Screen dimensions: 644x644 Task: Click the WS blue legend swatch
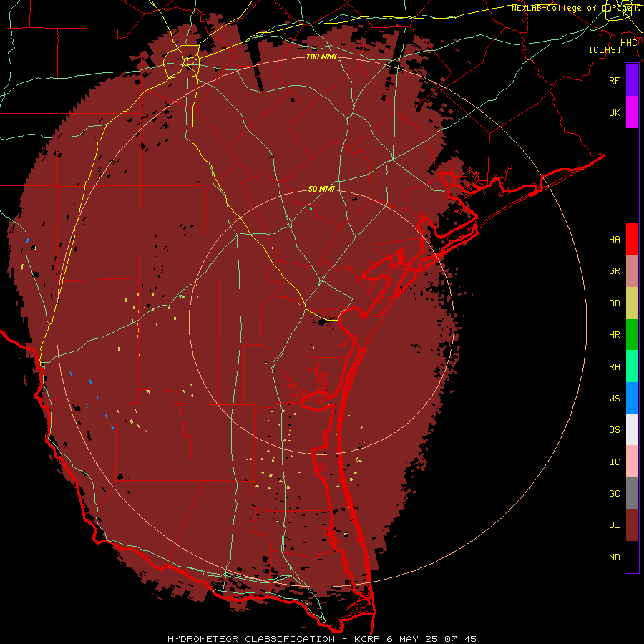[632, 398]
